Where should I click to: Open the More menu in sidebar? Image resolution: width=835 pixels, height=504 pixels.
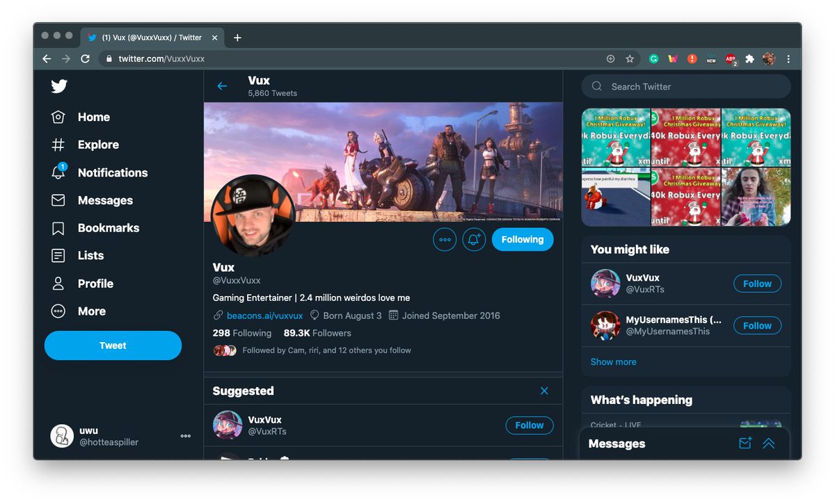(78, 311)
